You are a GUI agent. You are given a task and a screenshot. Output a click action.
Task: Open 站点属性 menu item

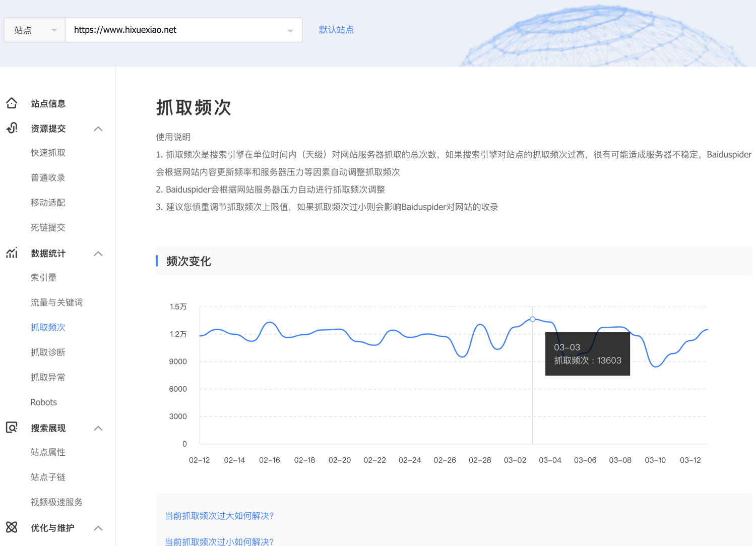pos(48,452)
